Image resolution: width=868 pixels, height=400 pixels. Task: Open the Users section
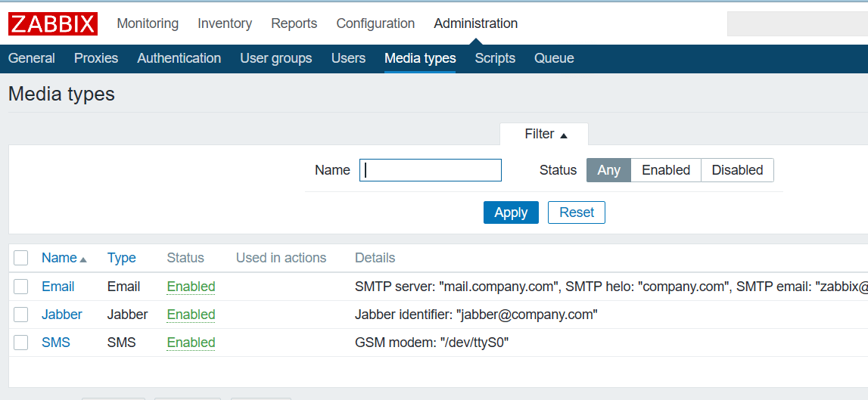(x=348, y=58)
